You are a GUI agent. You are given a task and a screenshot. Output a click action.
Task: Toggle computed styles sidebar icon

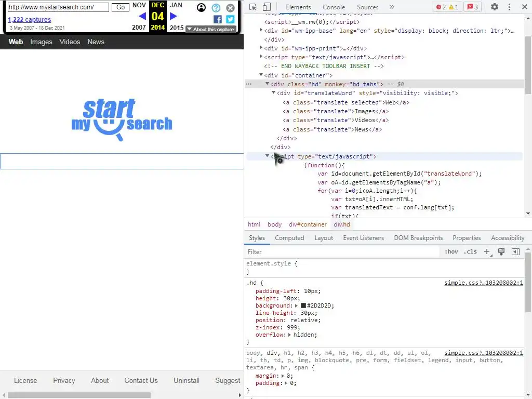coord(515,251)
